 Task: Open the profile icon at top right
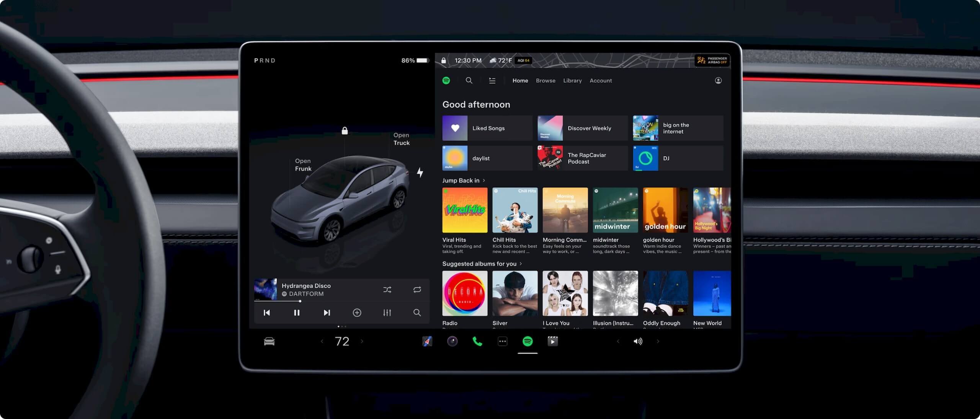[x=718, y=80]
